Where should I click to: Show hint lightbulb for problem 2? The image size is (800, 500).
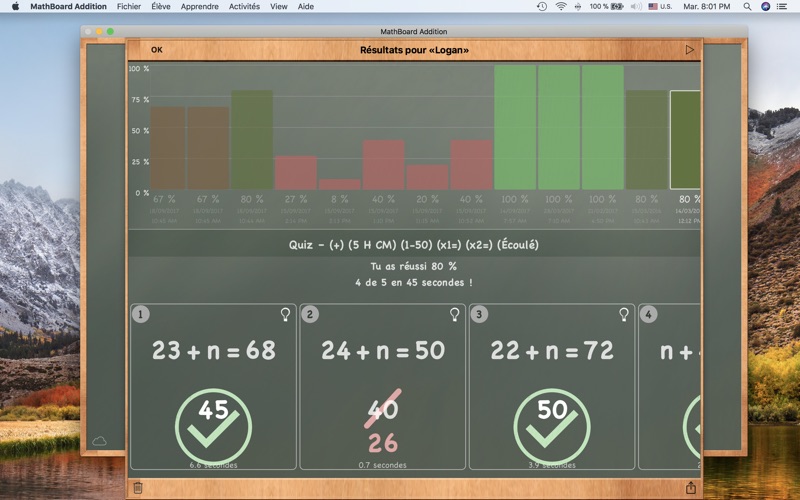click(455, 314)
